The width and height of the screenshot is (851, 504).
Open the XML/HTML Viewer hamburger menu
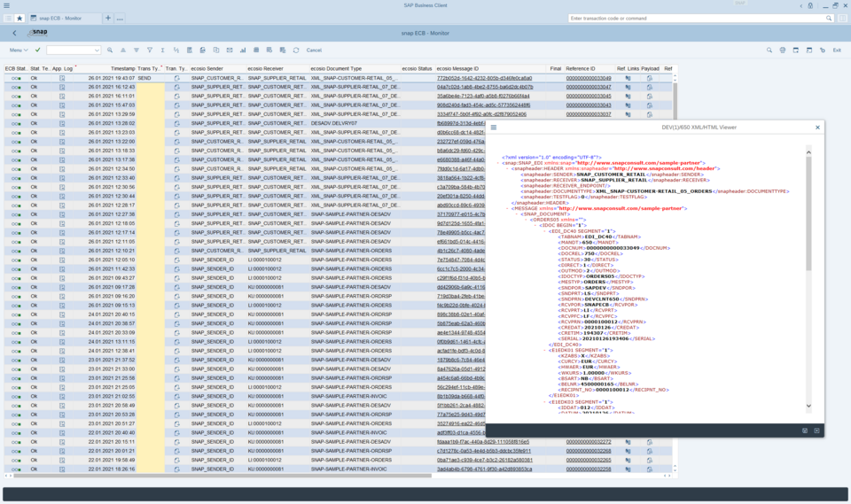point(494,128)
